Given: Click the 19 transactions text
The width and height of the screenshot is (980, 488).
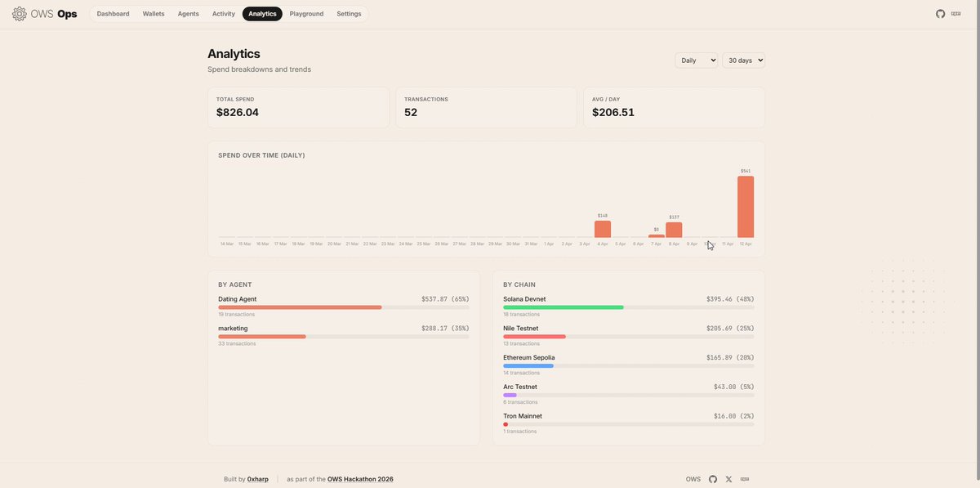Looking at the screenshot, I should click(236, 315).
